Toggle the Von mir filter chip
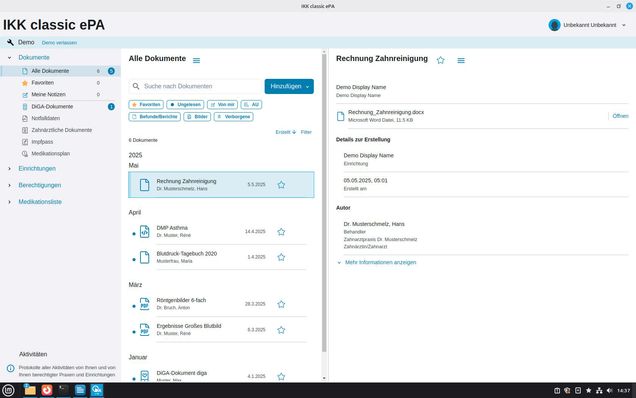The width and height of the screenshot is (636, 398). [x=222, y=105]
